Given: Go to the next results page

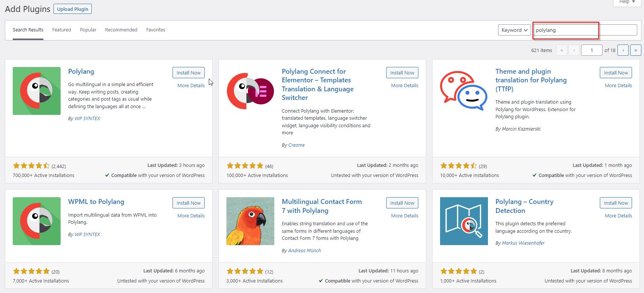Looking at the screenshot, I should click(623, 50).
